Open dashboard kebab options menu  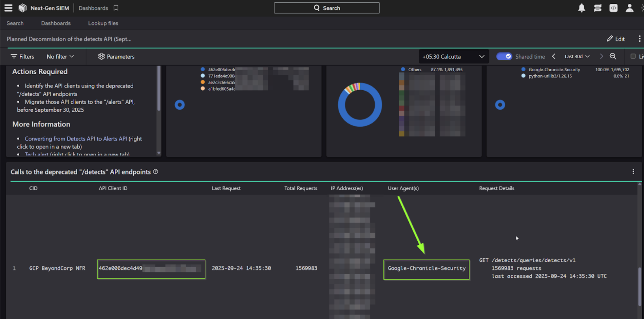click(x=640, y=39)
